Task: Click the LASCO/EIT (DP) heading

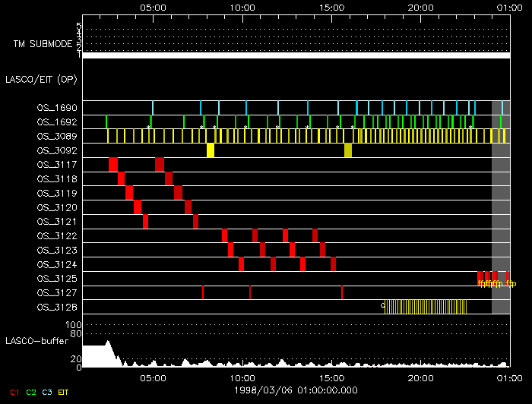Action: [x=40, y=79]
